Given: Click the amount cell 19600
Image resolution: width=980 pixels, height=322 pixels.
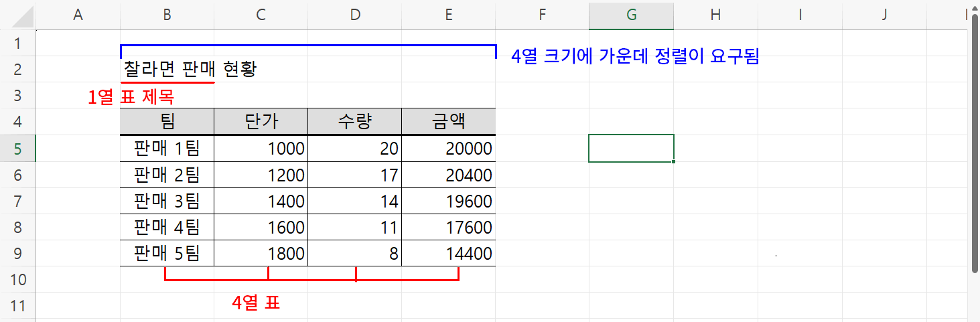Looking at the screenshot, I should (x=448, y=201).
